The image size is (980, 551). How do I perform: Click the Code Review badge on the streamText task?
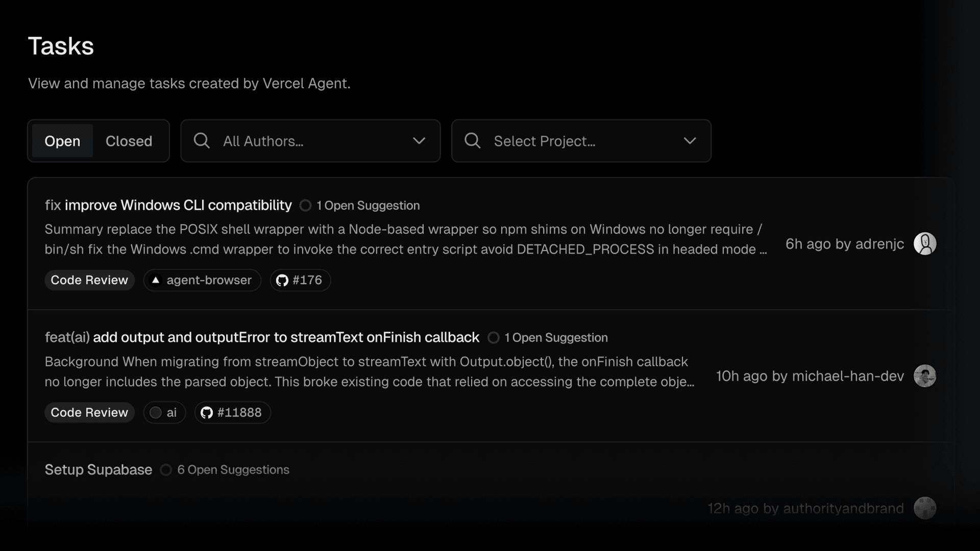[89, 412]
